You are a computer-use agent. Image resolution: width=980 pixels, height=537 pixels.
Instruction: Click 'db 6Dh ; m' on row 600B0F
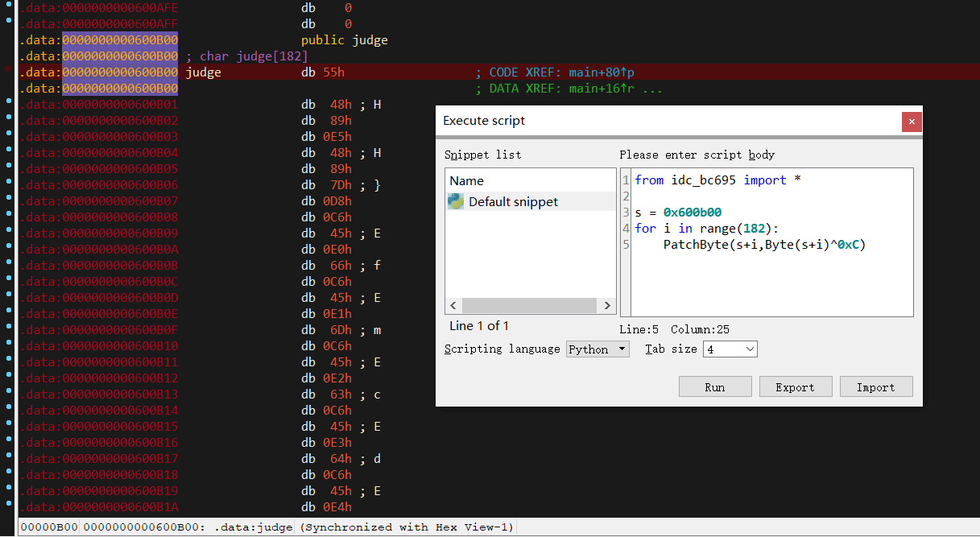[341, 330]
